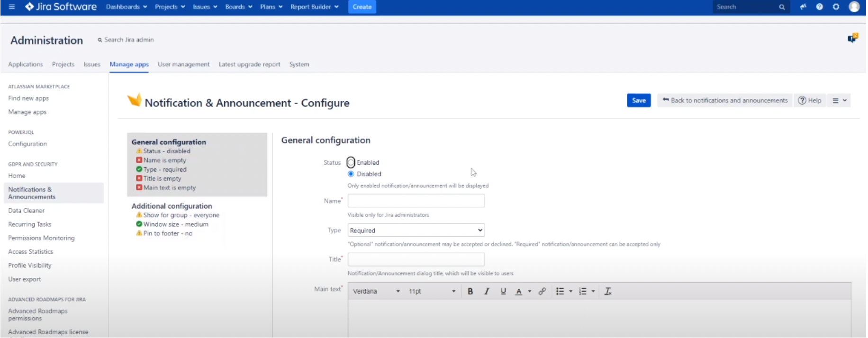Open Find new apps link
The height and width of the screenshot is (338, 868).
point(28,98)
